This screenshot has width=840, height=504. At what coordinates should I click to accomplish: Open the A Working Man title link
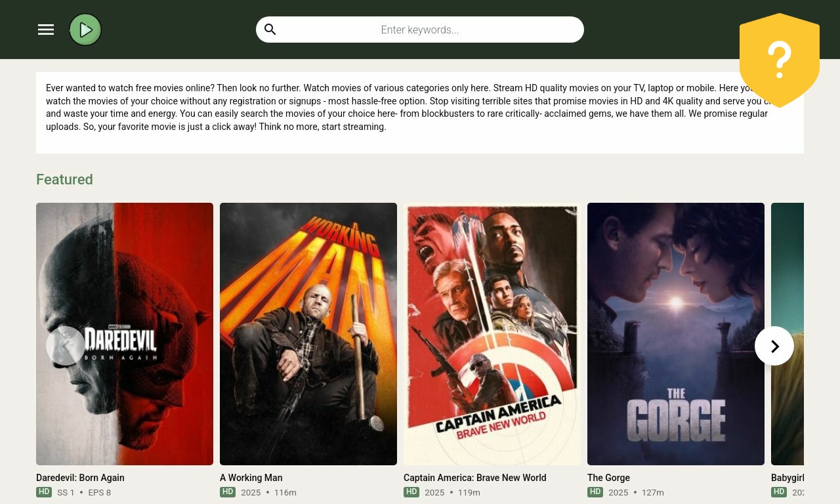(x=251, y=478)
